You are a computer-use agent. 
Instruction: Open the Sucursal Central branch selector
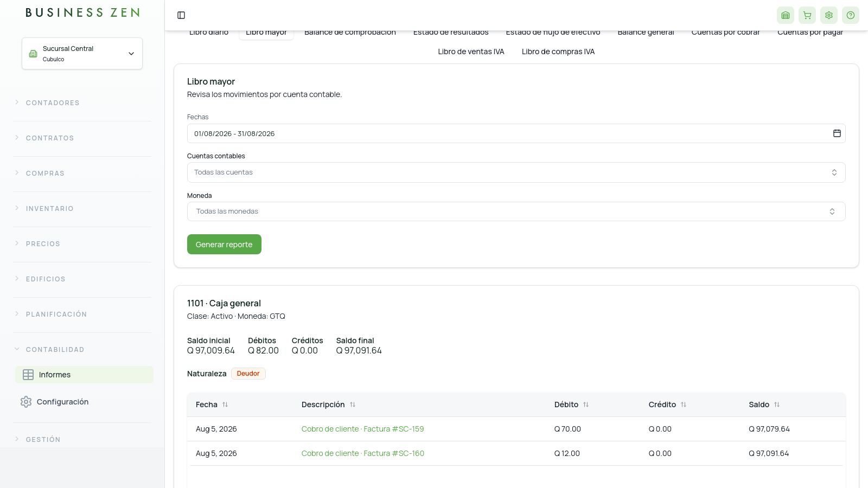point(82,53)
